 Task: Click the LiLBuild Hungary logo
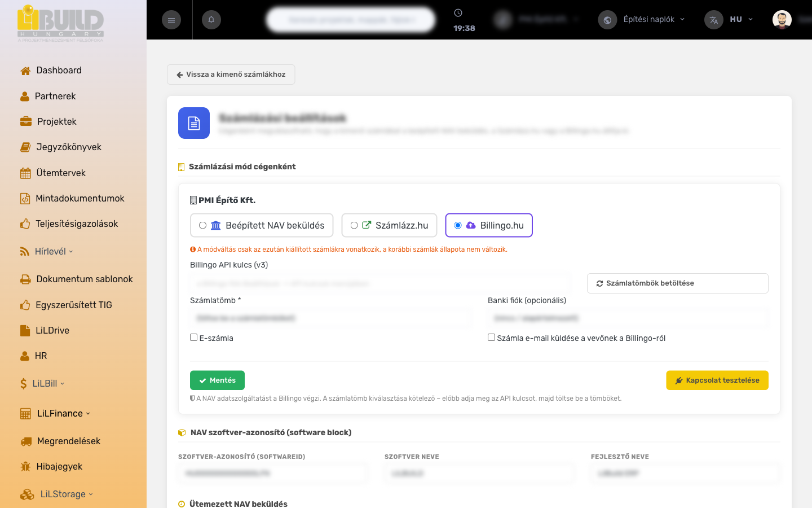coord(60,24)
